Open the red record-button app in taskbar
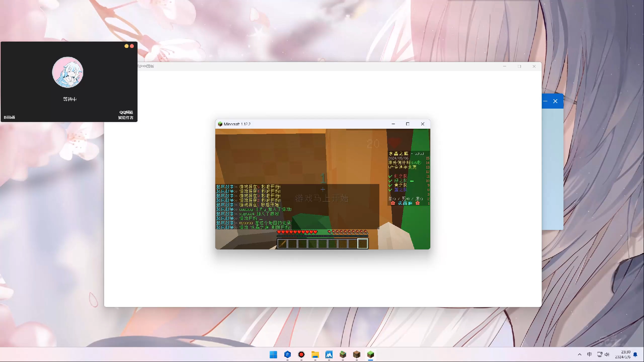 click(x=301, y=355)
